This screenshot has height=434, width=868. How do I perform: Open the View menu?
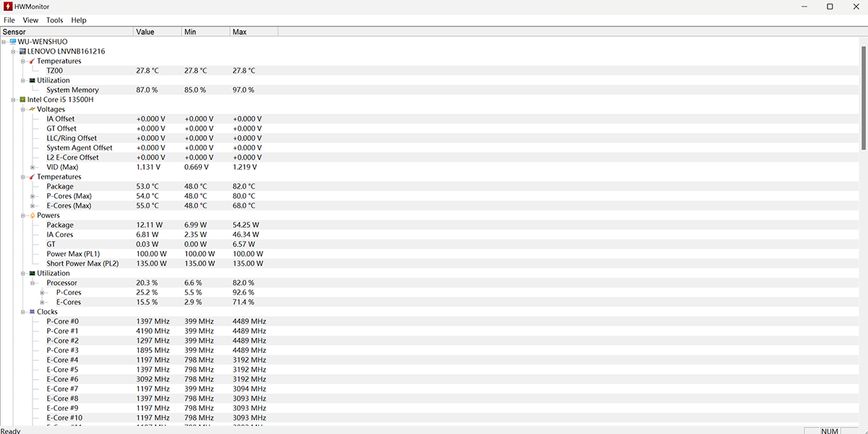[x=30, y=20]
